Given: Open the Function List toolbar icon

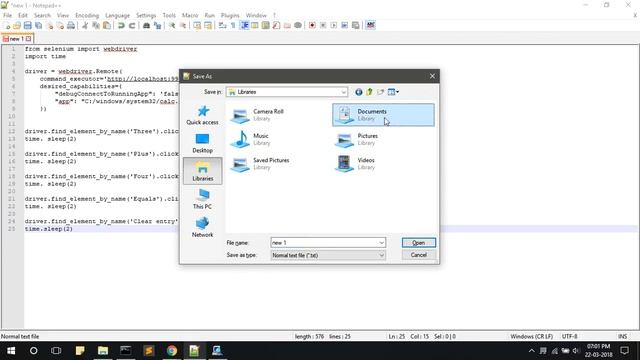Looking at the screenshot, I should [x=276, y=25].
